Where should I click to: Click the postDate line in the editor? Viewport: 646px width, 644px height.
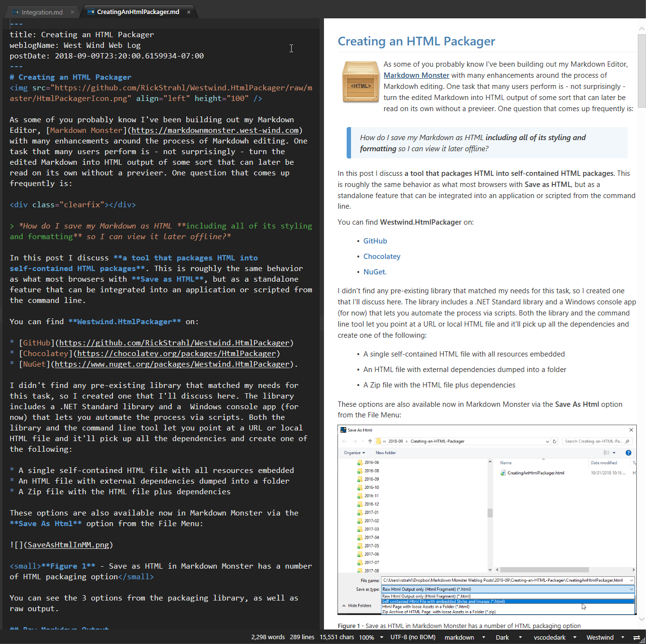pyautogui.click(x=107, y=56)
